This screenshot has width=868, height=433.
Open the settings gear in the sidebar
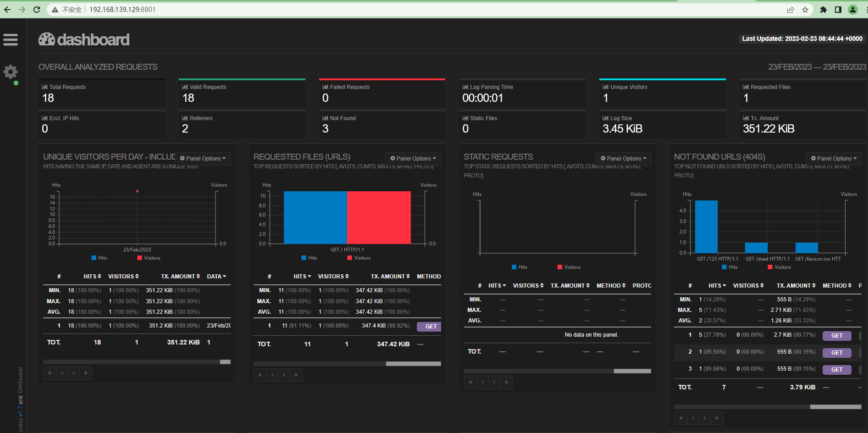[11, 72]
